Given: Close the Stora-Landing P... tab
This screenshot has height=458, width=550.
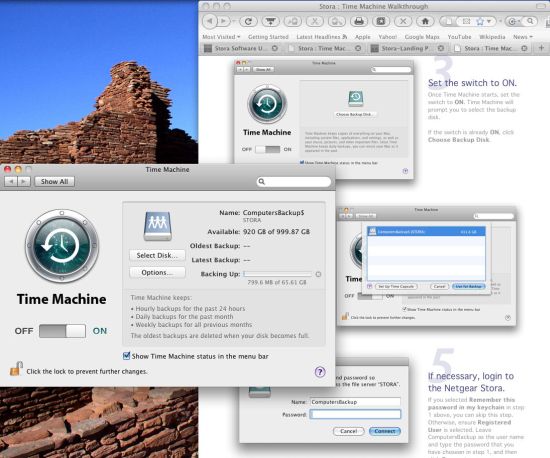Looking at the screenshot, I should [441, 48].
